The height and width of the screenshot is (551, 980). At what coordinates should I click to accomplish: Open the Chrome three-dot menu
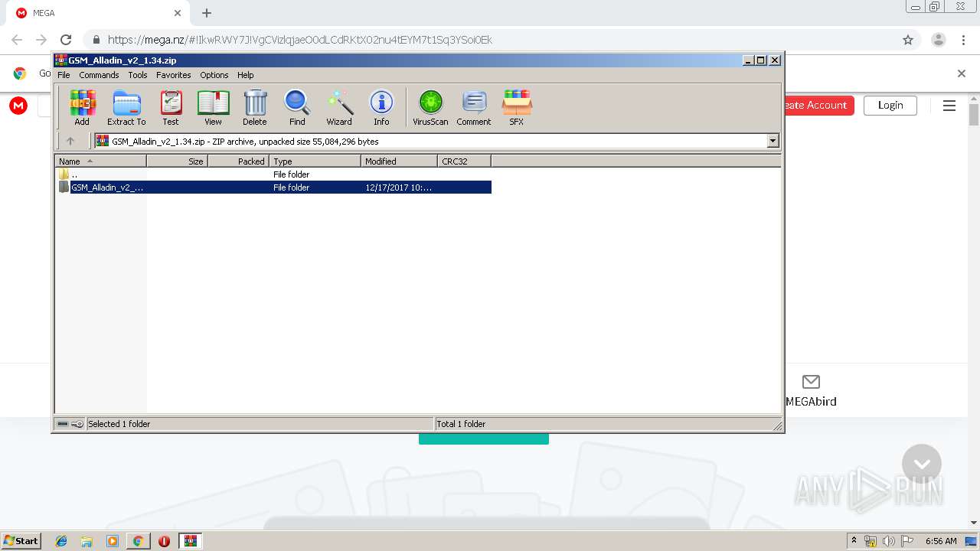962,40
